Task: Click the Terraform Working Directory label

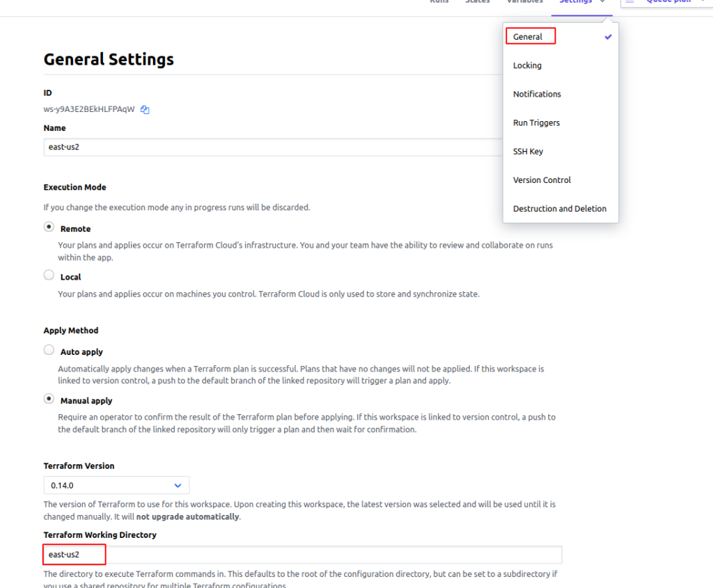Action: [x=100, y=535]
